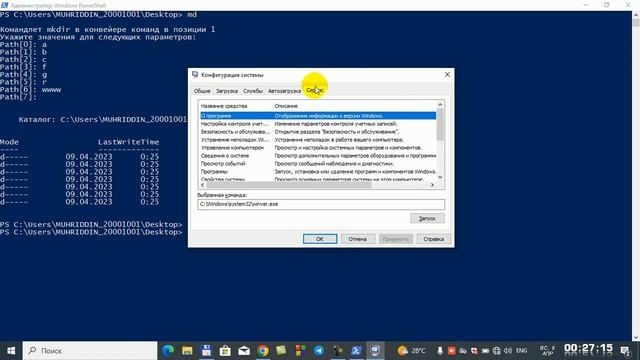This screenshot has width=640, height=360.
Task: Click tool list vertical scrollbar down arrow
Action: click(440, 177)
